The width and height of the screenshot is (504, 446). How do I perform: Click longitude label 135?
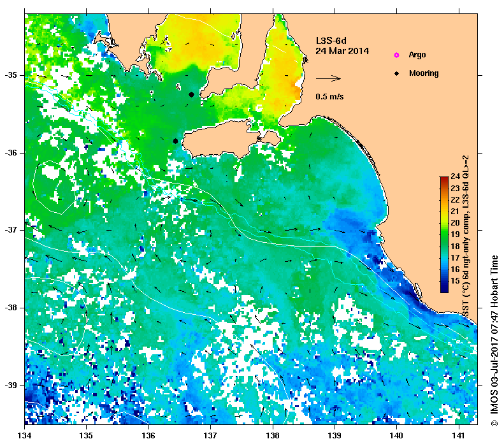87,436
